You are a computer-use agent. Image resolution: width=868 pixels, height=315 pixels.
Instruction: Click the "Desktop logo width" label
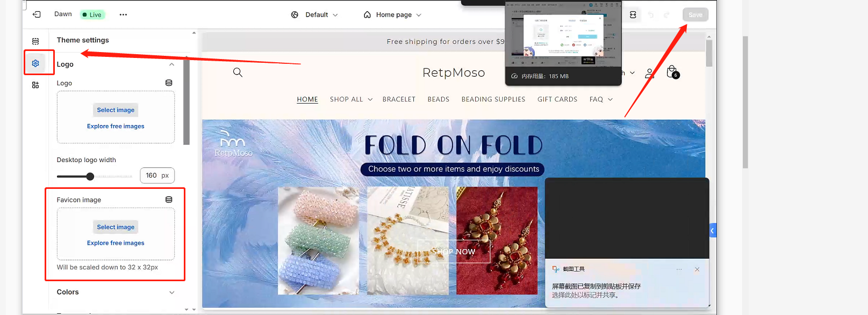pos(87,160)
